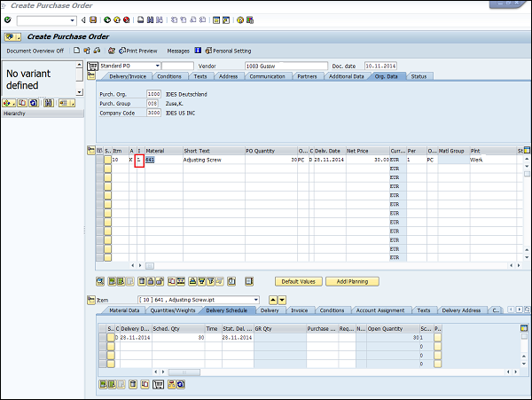The image size is (532, 400).
Task: Open the Standard PO type dropdown
Action: point(158,66)
